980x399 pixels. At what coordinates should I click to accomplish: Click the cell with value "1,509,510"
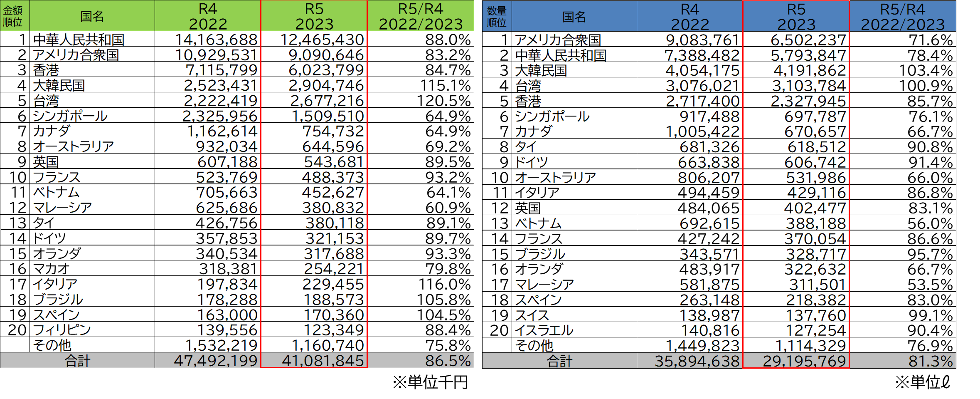click(x=314, y=116)
